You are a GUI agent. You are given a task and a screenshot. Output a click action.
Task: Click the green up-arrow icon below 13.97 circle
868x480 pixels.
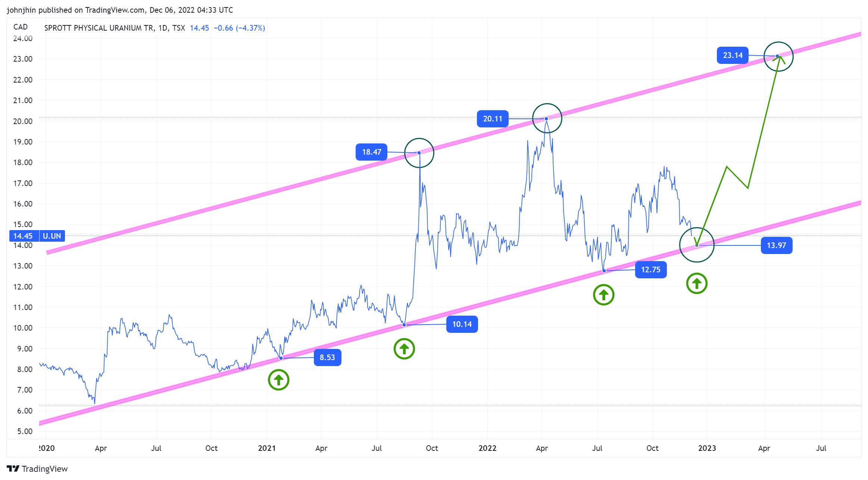696,284
